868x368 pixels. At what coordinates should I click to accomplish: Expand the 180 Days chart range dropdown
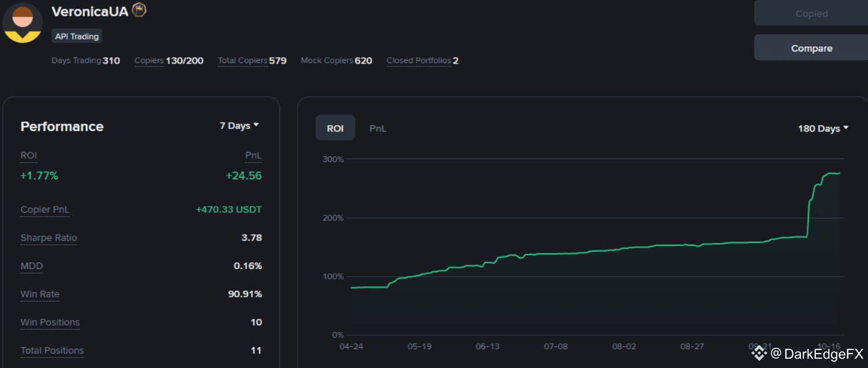pyautogui.click(x=823, y=128)
